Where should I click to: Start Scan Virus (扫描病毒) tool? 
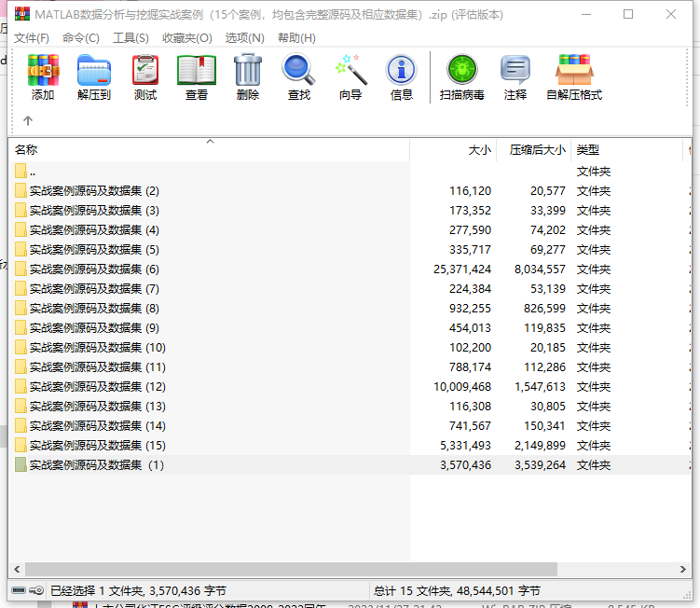pos(462,70)
